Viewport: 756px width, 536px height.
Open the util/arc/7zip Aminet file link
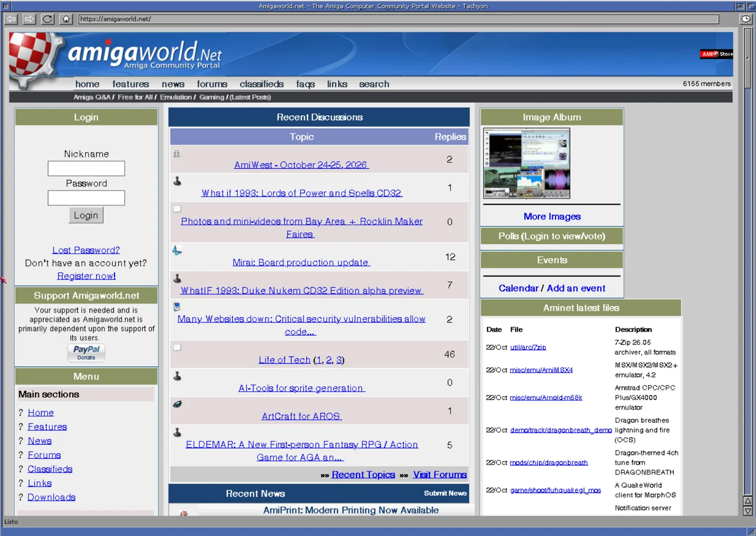click(528, 347)
